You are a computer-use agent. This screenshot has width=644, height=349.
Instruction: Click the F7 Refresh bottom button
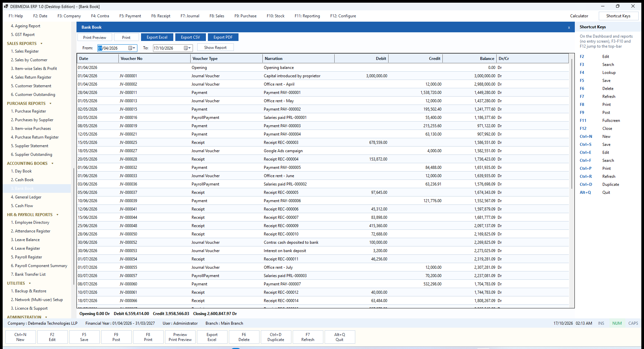pos(308,337)
